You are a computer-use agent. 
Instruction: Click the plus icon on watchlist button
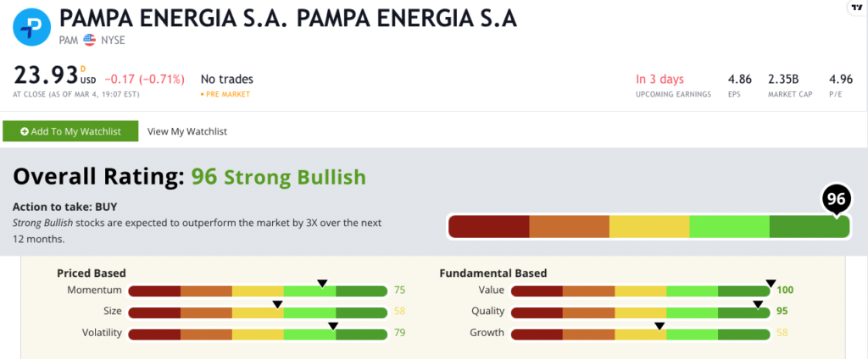click(25, 131)
